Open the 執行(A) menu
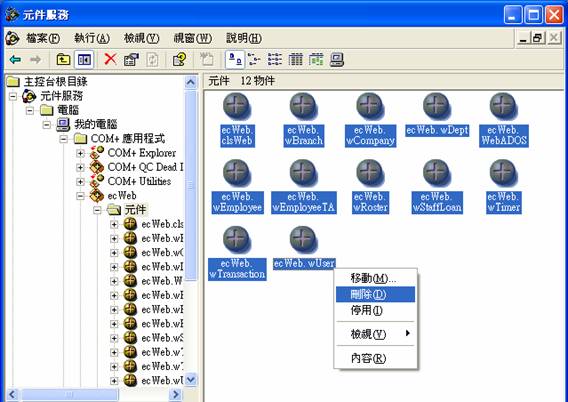The height and width of the screenshot is (402, 568). (x=92, y=38)
